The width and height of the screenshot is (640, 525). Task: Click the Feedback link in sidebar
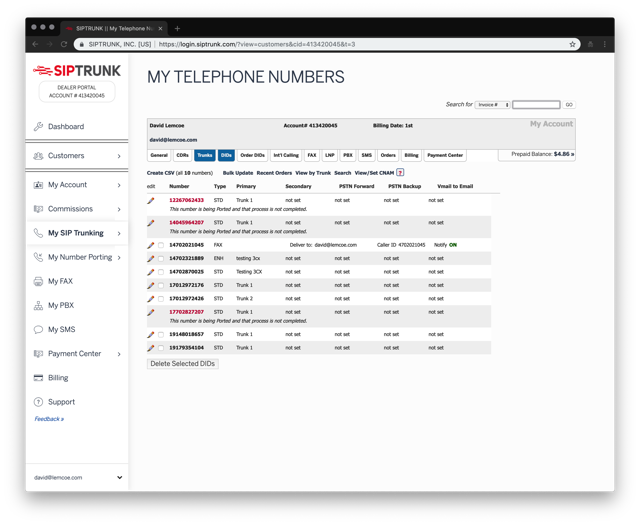[x=49, y=419]
